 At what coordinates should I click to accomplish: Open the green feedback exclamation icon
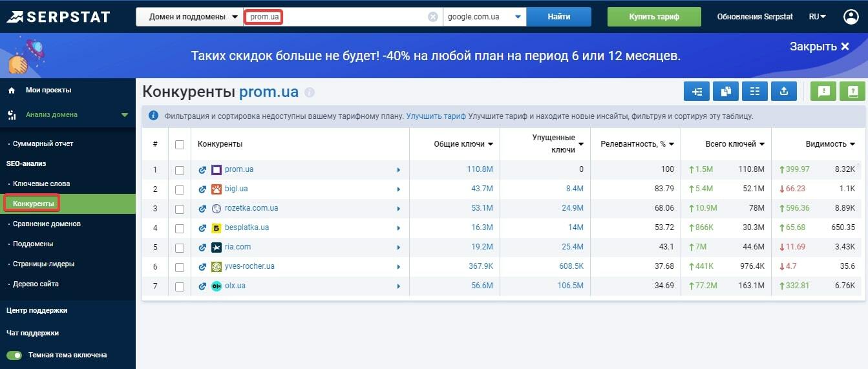click(x=823, y=92)
